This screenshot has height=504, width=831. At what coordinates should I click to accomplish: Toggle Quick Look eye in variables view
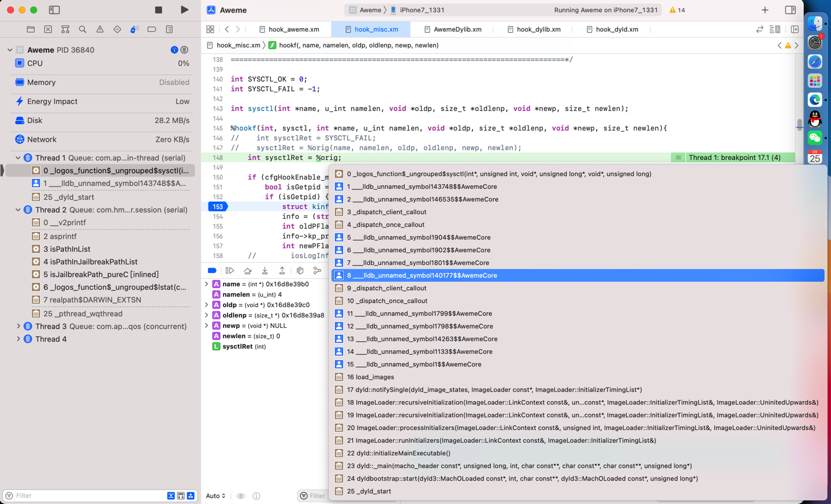241,496
